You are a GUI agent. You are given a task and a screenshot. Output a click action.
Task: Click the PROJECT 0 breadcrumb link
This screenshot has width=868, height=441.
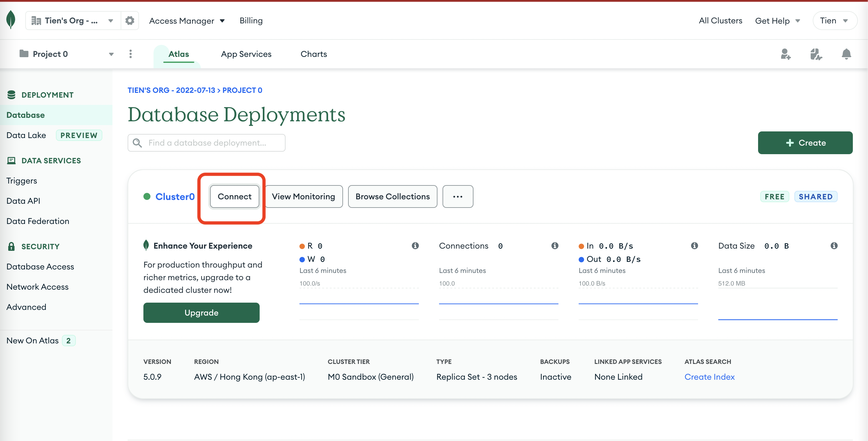coord(242,90)
